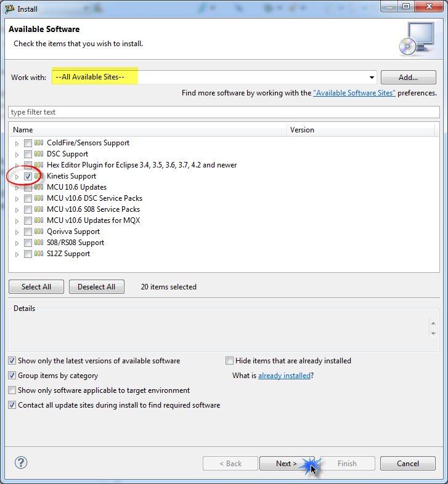Expand the MCU v10.6 Updates for MQX node
The width and height of the screenshot is (448, 484).
(17, 221)
